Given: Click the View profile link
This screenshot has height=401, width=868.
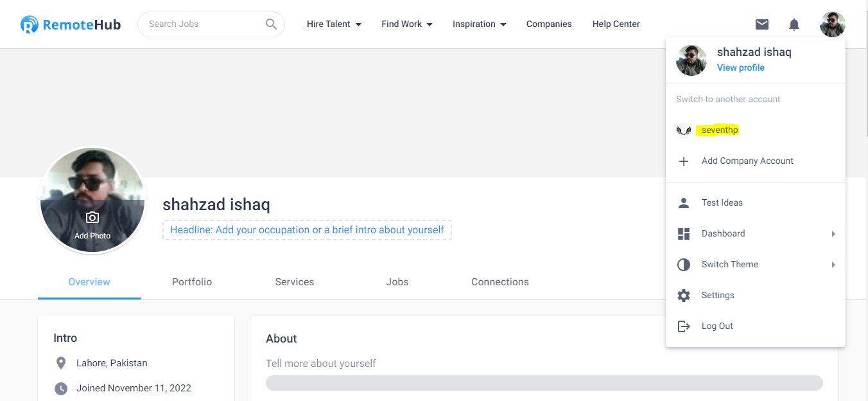Looking at the screenshot, I should click(741, 68).
